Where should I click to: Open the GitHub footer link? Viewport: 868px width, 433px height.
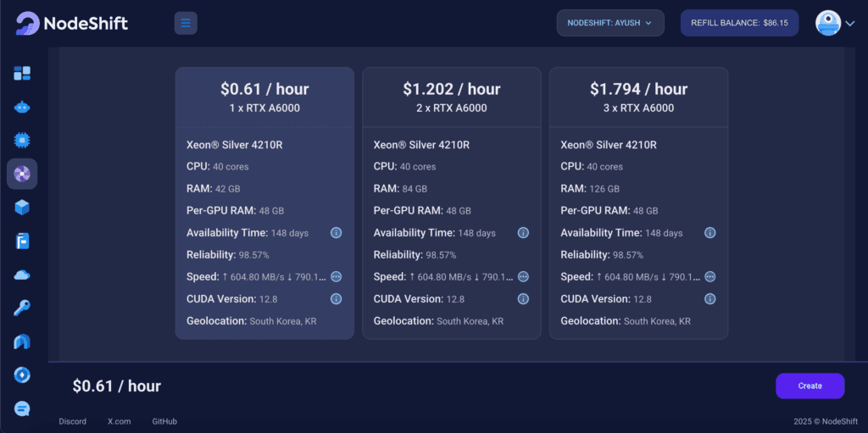click(164, 421)
